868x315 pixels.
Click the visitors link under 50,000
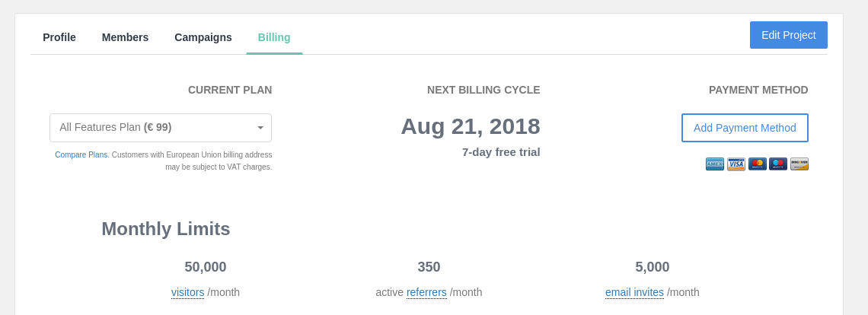pyautogui.click(x=187, y=292)
